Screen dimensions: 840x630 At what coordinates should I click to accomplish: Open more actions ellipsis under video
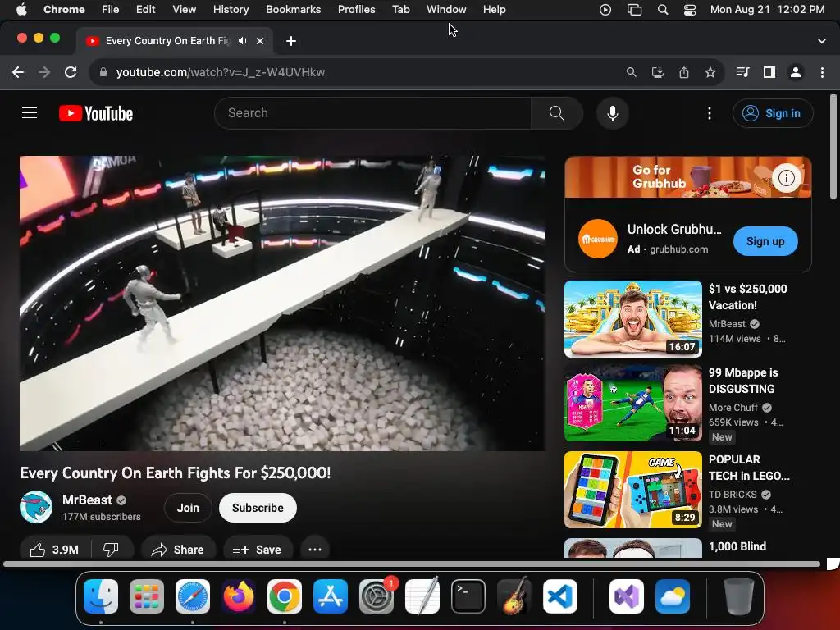315,550
